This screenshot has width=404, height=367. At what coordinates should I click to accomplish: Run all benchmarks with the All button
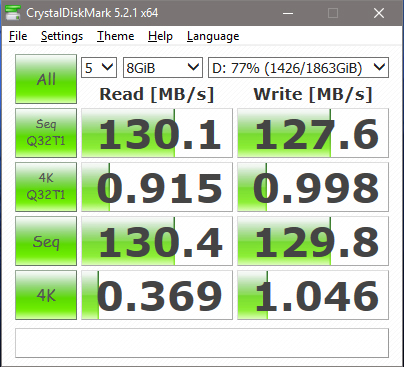[46, 79]
